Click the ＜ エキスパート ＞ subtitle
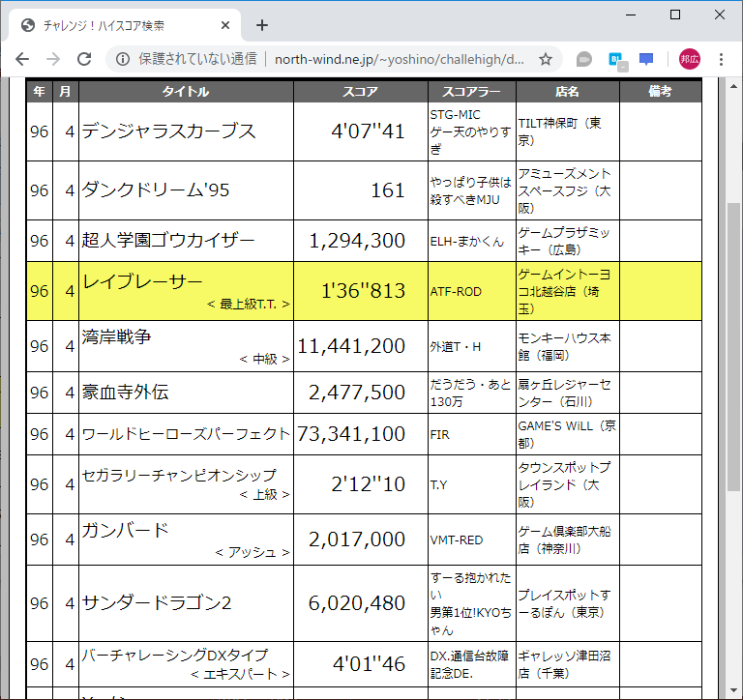The image size is (743, 700). [240, 674]
